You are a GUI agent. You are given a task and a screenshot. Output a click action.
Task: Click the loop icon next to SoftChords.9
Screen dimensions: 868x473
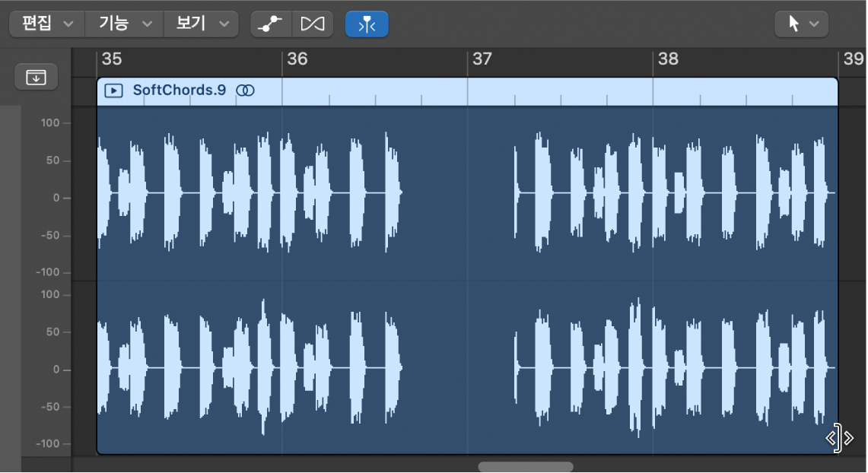[245, 90]
